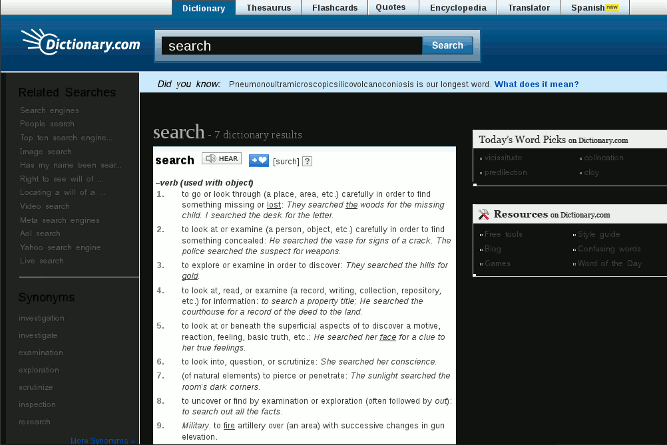The width and height of the screenshot is (667, 445).
Task: Add word to favorites with heart icon
Action: click(259, 160)
